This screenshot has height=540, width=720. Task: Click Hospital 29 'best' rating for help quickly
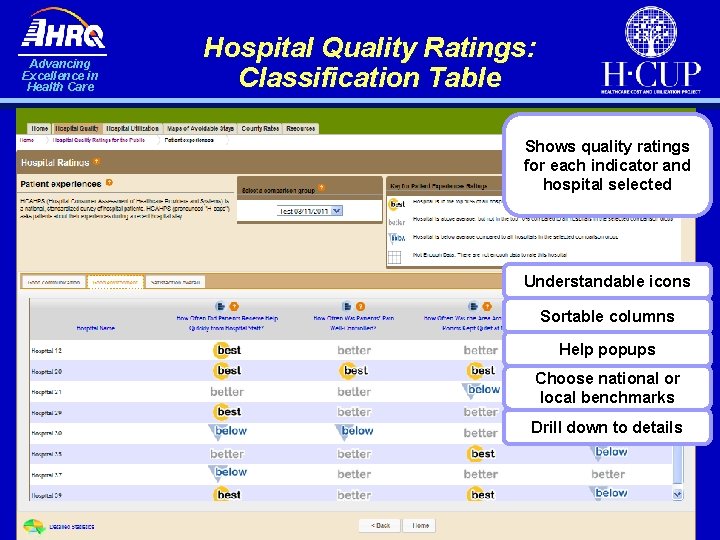tap(227, 412)
